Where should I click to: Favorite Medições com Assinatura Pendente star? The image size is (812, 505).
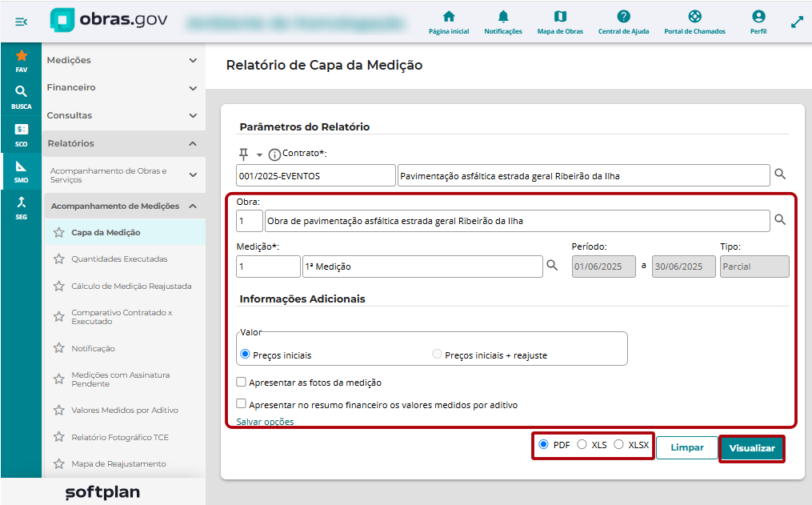(59, 379)
